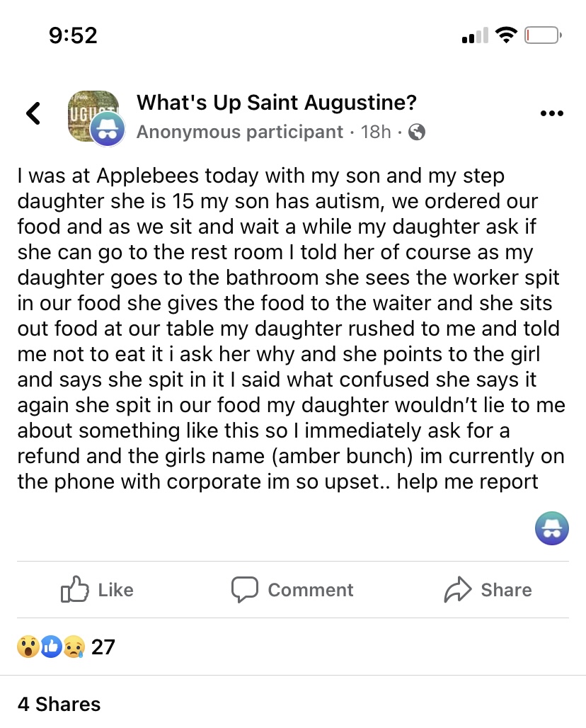Viewport: 586px width, 728px height.
Task: Comment on the post
Action: (x=292, y=590)
